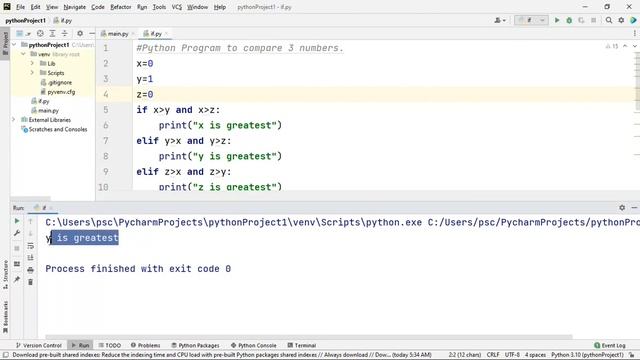Expand All icon in Project panel toolbar
The image size is (640, 360).
[52, 33]
